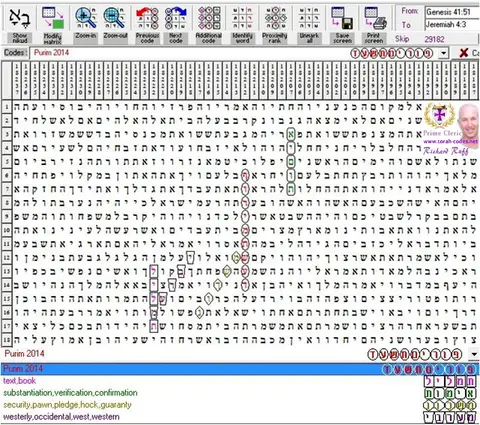480x425 pixels.
Task: Open the Additional code tool
Action: coord(209,18)
